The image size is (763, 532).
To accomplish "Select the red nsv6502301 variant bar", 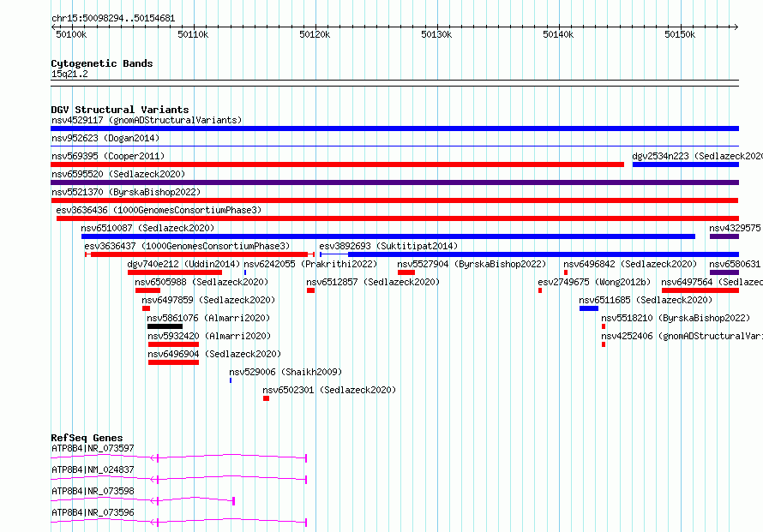I will pyautogui.click(x=266, y=398).
